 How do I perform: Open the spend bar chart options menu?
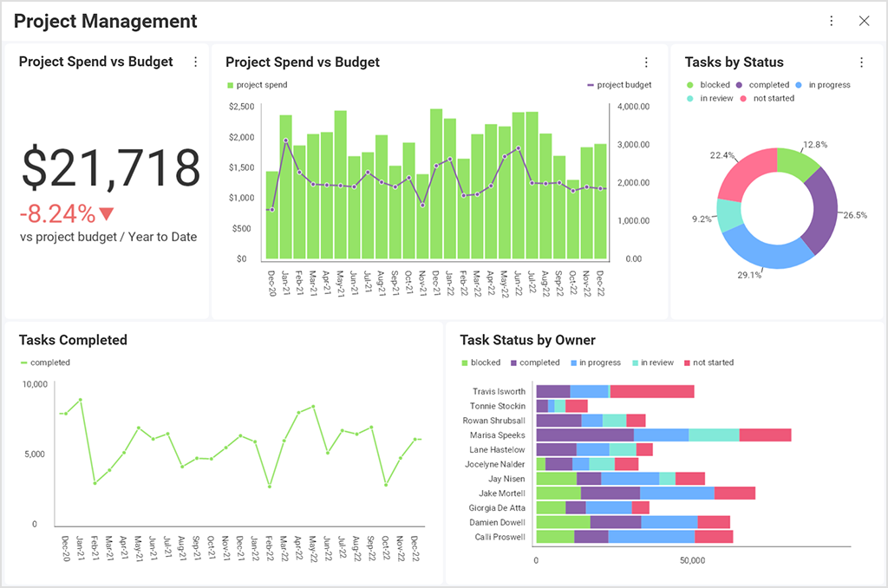click(x=646, y=62)
